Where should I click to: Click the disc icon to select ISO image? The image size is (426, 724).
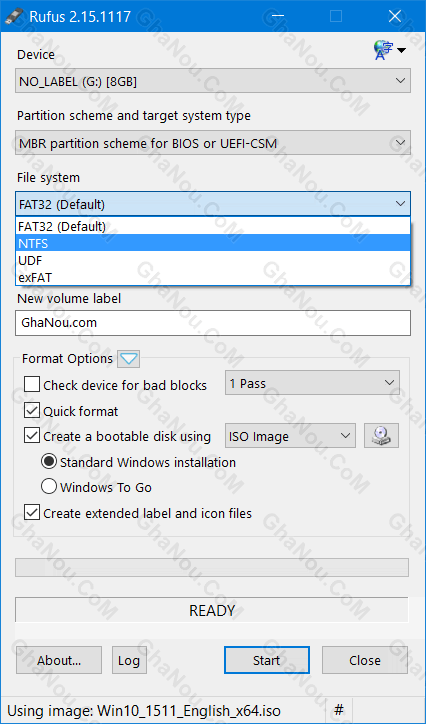point(381,436)
